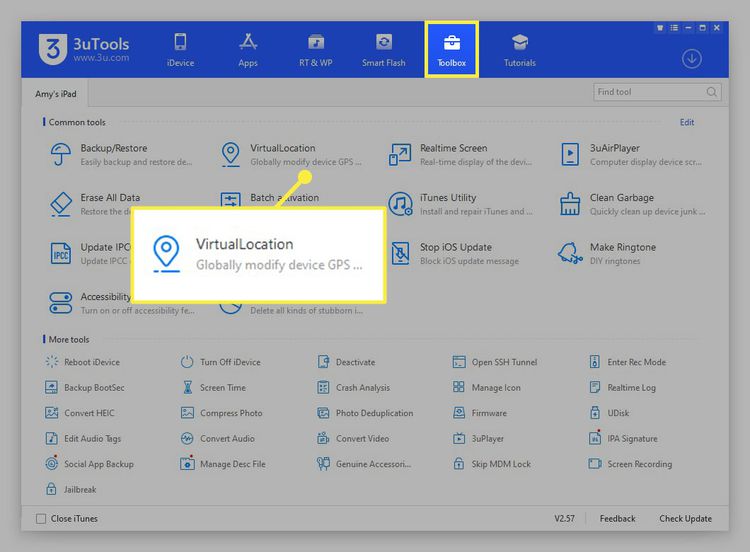Viewport: 750px width, 552px height.
Task: Open Photo Deduplication
Action: [365, 413]
